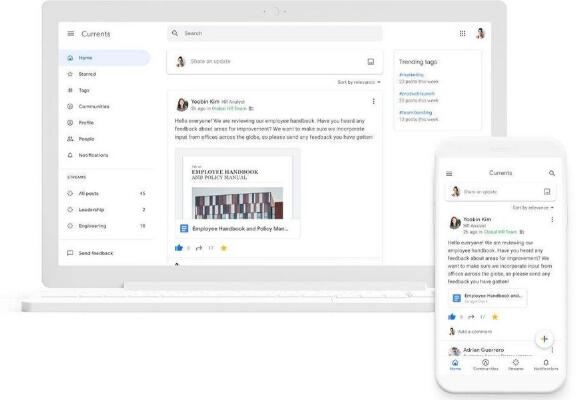Open the hamburger menu beside Currents on laptop
The image size is (580, 400).
pos(71,34)
